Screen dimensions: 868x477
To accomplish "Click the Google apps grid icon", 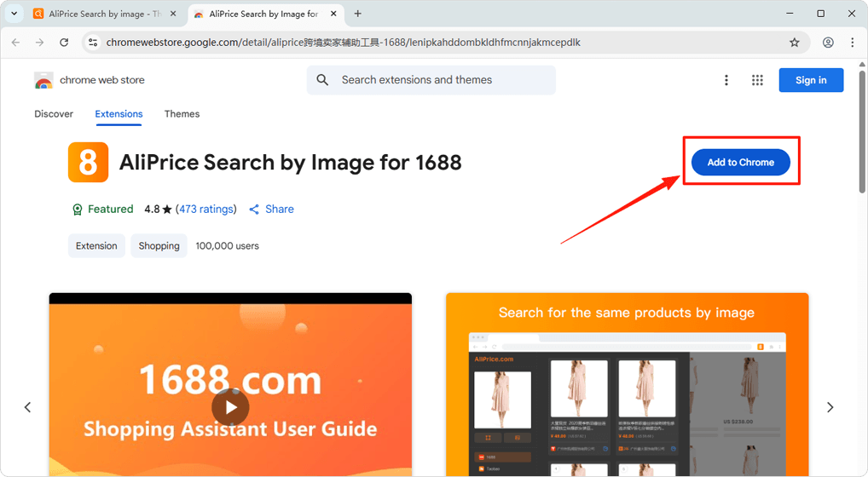I will pyautogui.click(x=757, y=80).
